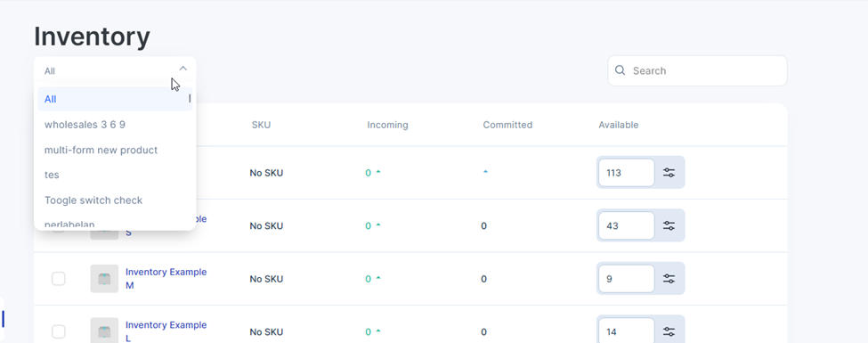The image size is (868, 343).
Task: Click product thumbnail for Inventory Example L
Action: click(104, 331)
